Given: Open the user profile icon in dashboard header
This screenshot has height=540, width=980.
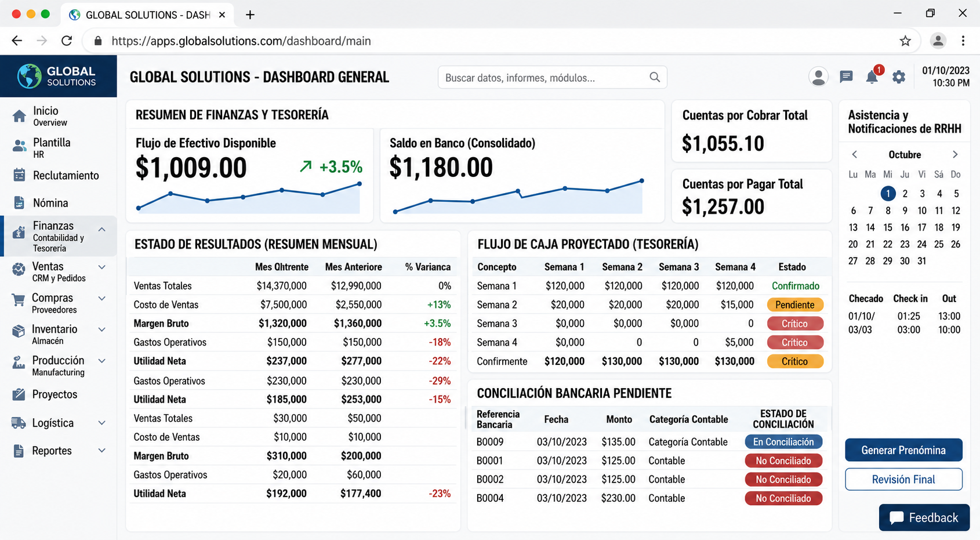Looking at the screenshot, I should pyautogui.click(x=818, y=77).
